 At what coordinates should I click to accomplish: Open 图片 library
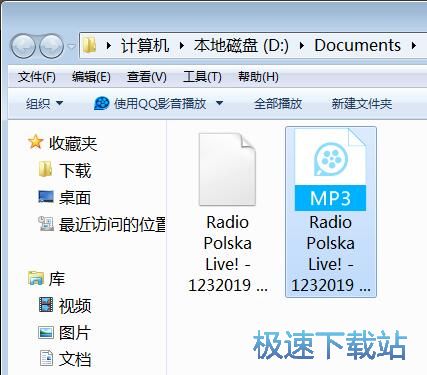pyautogui.click(x=75, y=333)
